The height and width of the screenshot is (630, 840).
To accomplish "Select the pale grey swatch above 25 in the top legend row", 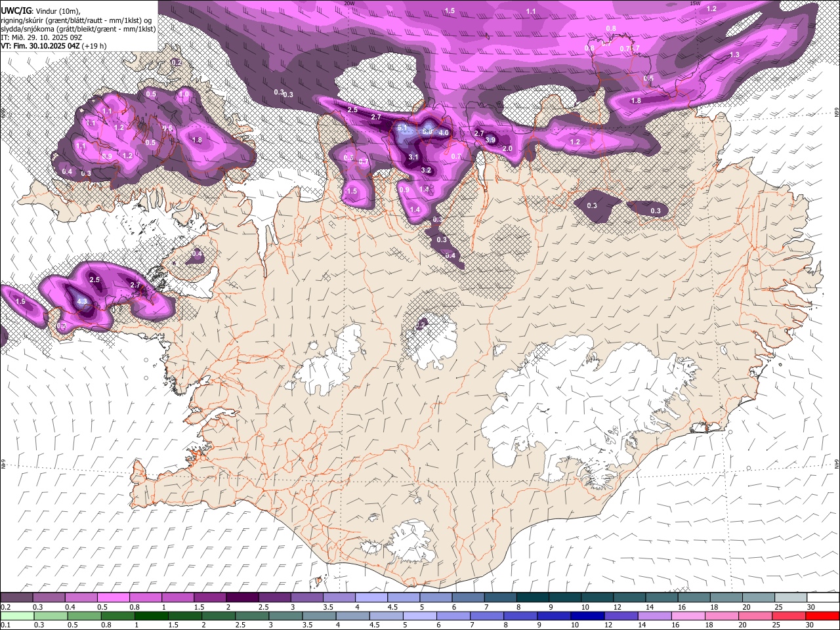I will [790, 597].
